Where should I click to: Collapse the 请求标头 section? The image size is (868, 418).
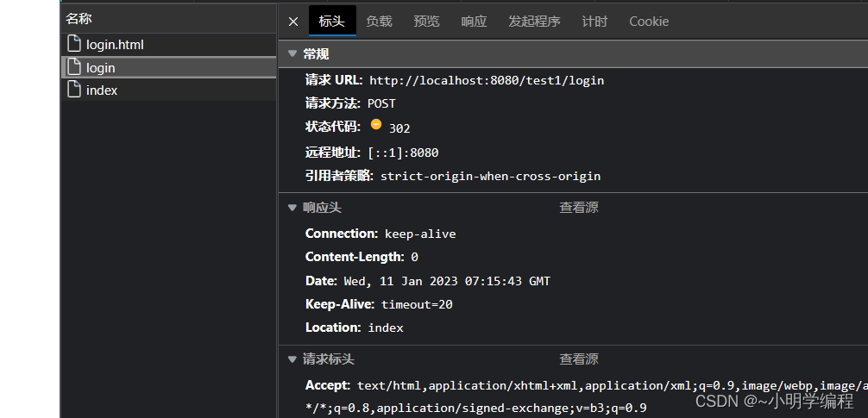[292, 359]
